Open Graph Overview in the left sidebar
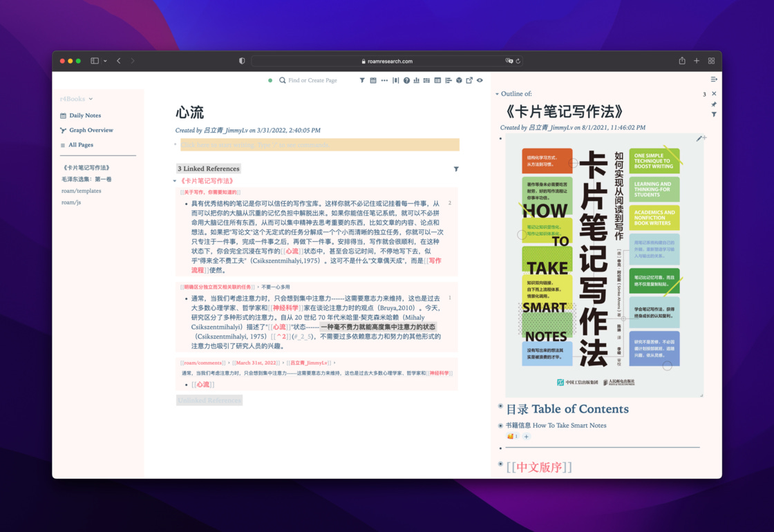Viewport: 774px width, 532px height. (86, 131)
